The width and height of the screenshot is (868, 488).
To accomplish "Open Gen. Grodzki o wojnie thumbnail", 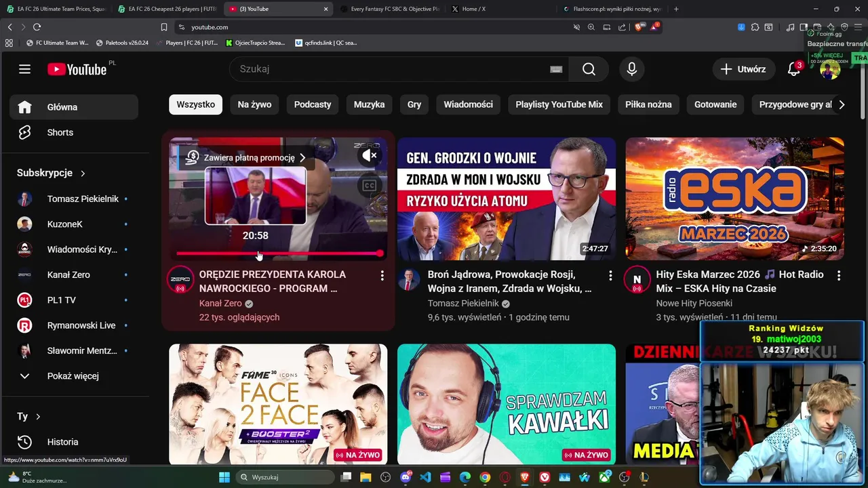I will (x=507, y=199).
